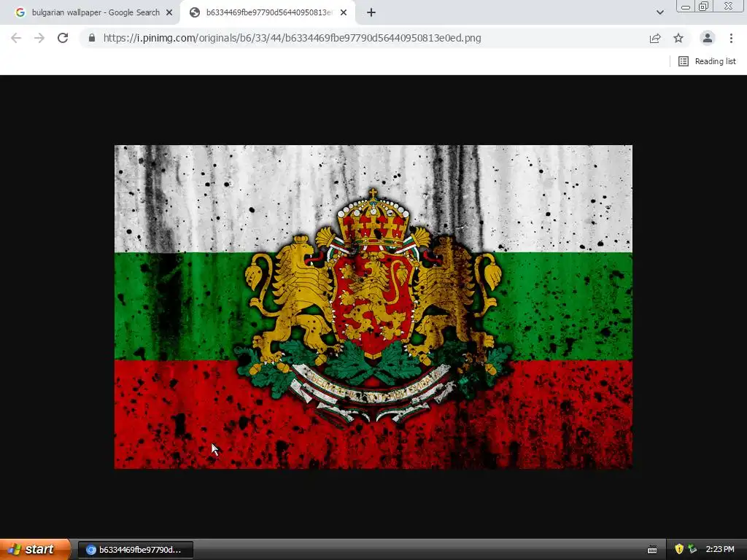Click the Bulgarian flag image

373,307
